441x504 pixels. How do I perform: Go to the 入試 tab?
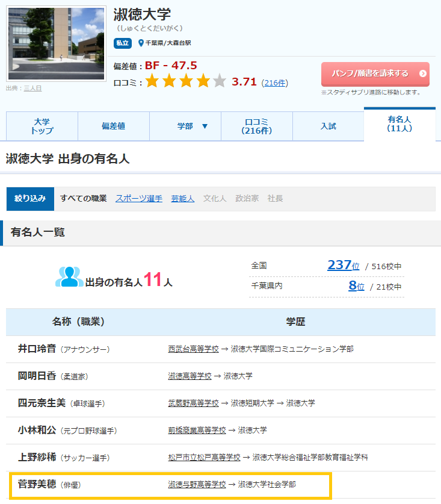click(x=328, y=126)
